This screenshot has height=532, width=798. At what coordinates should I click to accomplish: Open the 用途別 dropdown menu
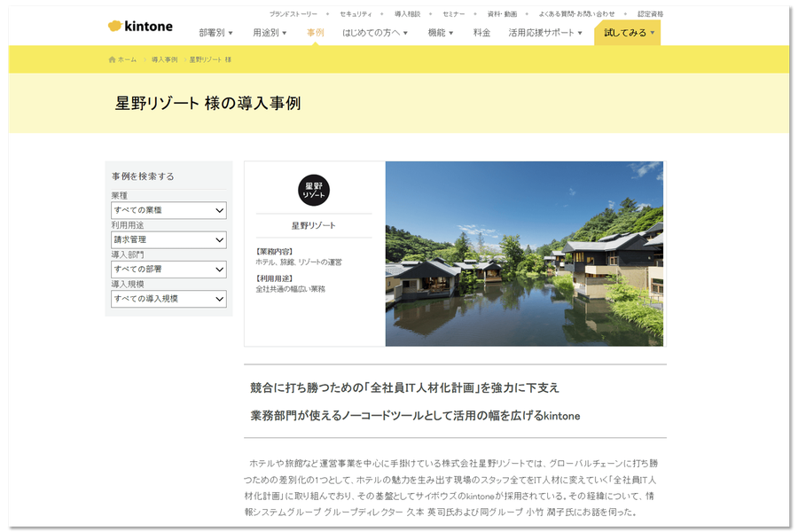click(270, 33)
